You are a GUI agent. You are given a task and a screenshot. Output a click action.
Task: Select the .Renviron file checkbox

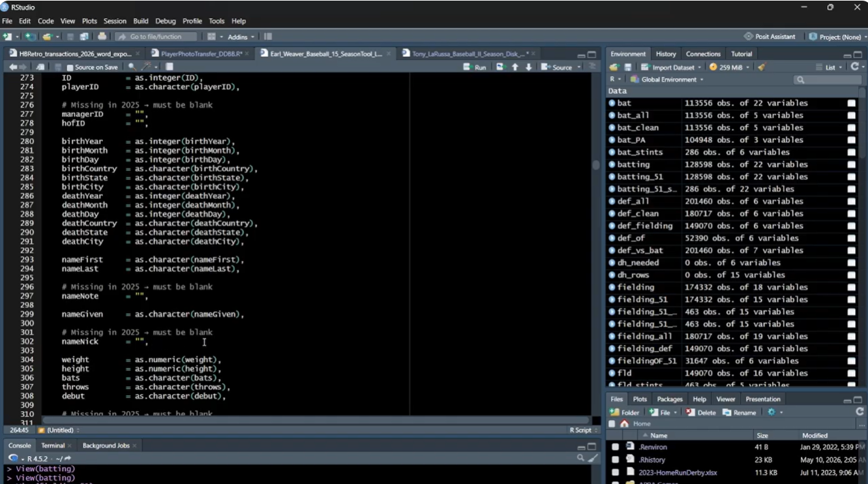pos(615,447)
